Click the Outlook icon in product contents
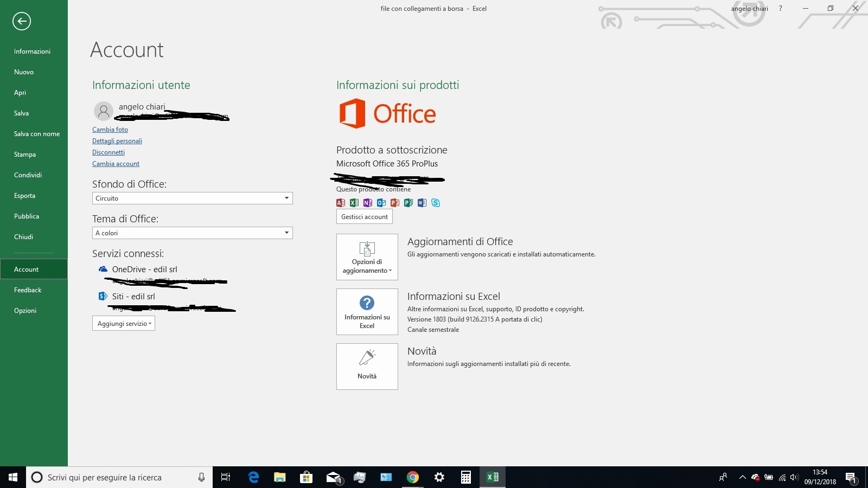 [x=381, y=203]
